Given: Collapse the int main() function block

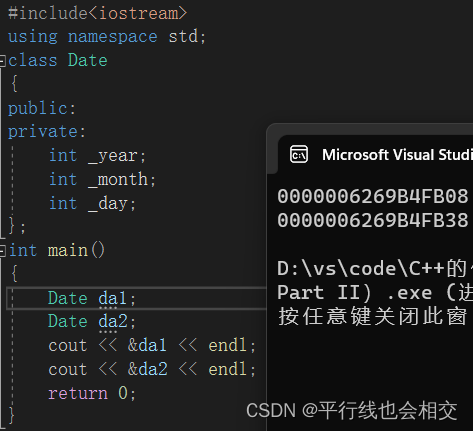Looking at the screenshot, I should 2,251.
